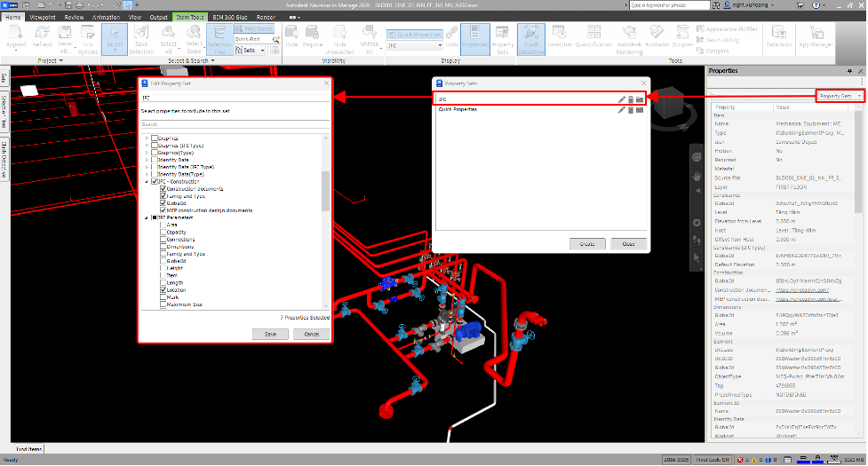
Task: Switch to the Animation ribbon tab
Action: pos(107,17)
